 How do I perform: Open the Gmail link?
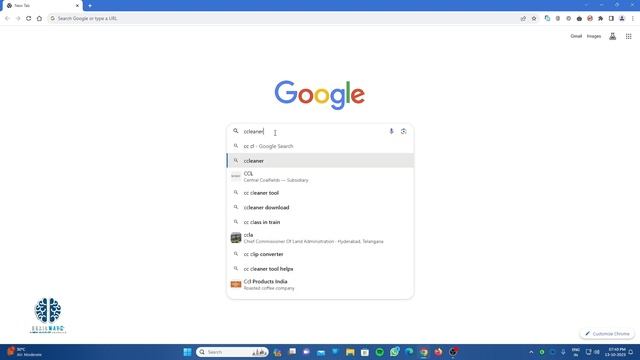(x=576, y=36)
